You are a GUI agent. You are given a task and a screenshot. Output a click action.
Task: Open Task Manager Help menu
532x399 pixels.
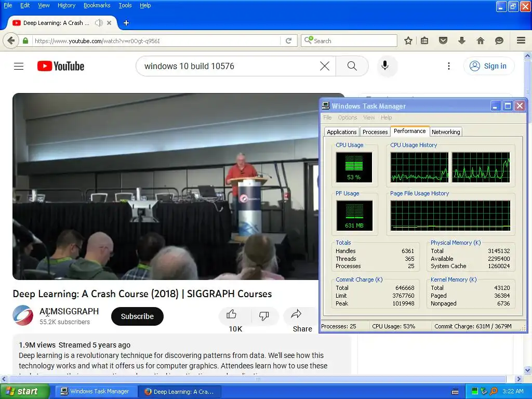(x=386, y=117)
